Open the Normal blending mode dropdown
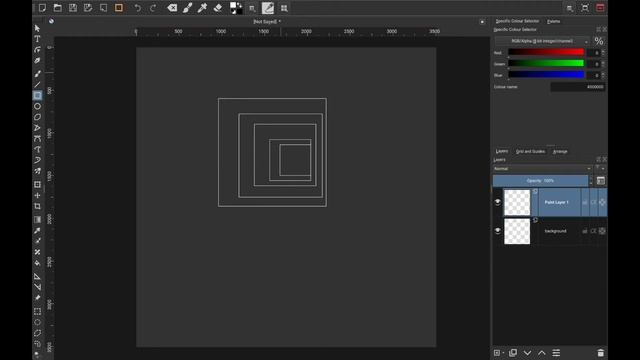Image resolution: width=640 pixels, height=360 pixels. pos(542,169)
